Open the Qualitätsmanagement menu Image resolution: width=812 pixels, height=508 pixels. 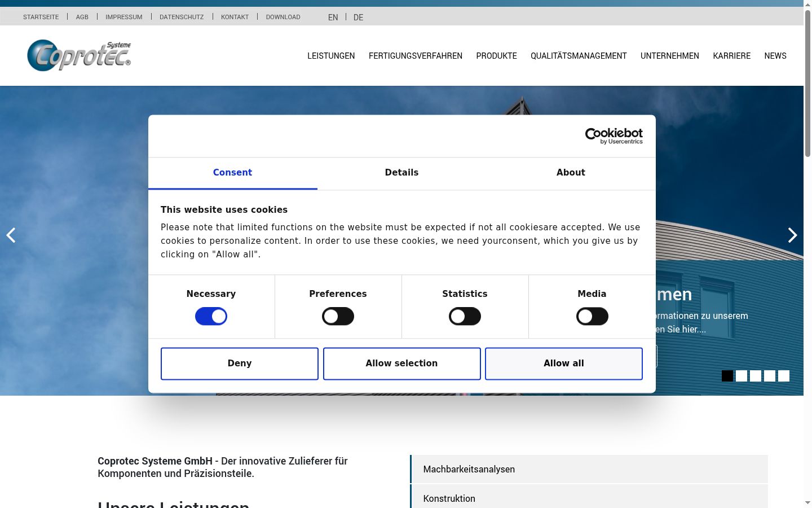[579, 56]
